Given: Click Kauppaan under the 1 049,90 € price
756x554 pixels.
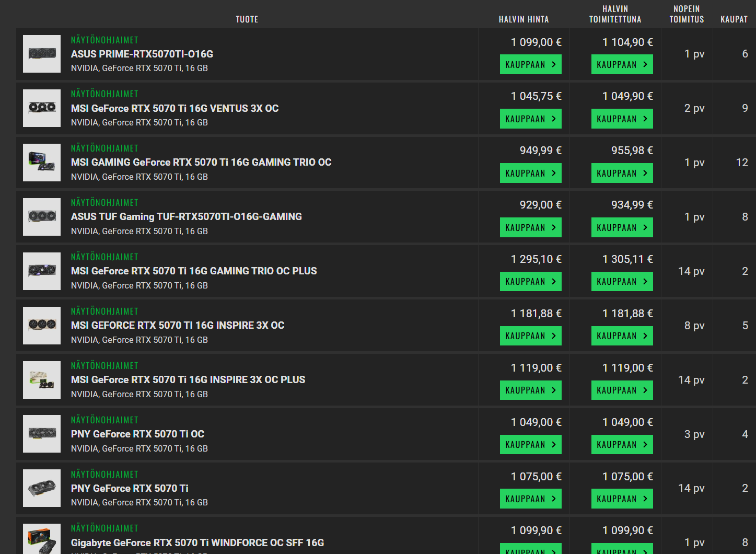Looking at the screenshot, I should tap(622, 119).
